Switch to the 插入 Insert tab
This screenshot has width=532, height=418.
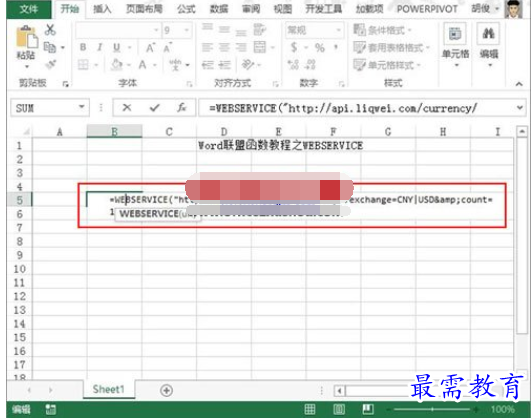[x=102, y=9]
